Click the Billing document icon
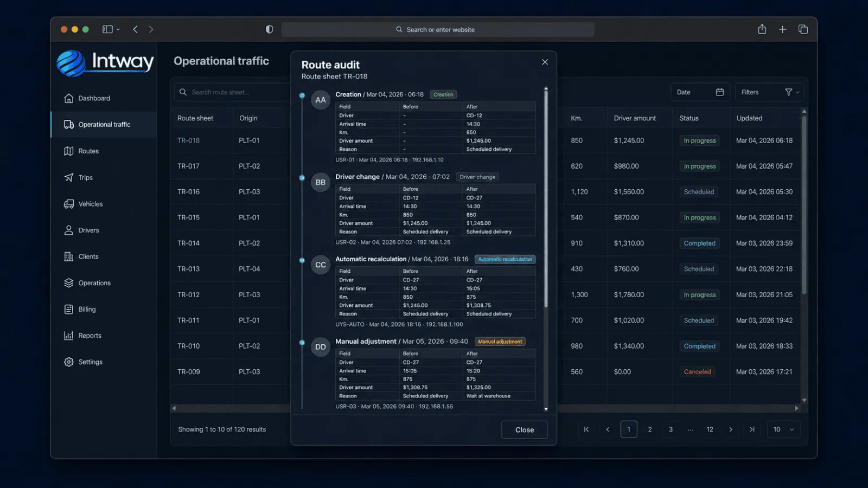 click(x=69, y=309)
